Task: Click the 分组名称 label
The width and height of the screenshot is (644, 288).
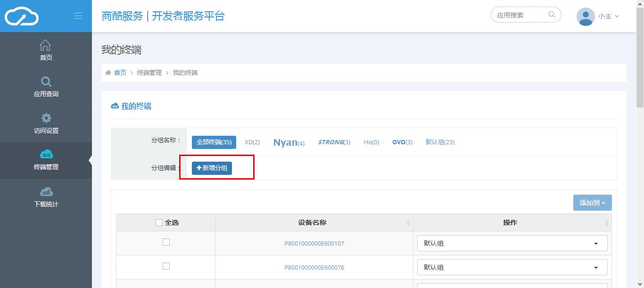Action: tap(166, 140)
